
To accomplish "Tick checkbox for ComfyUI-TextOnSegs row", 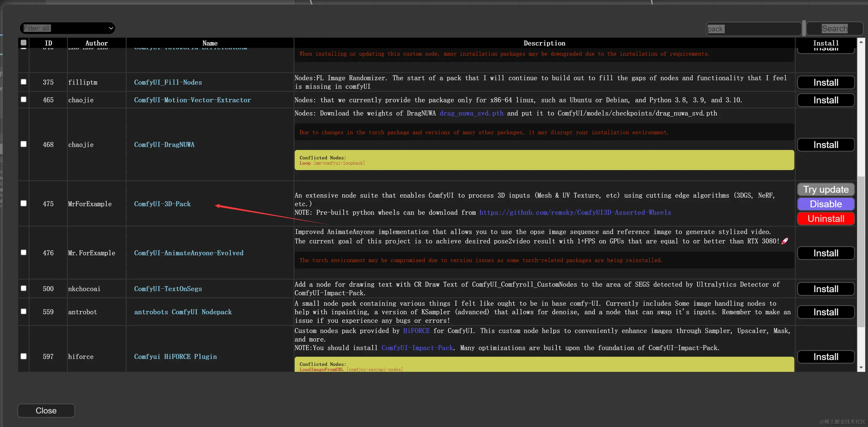I will 24,288.
